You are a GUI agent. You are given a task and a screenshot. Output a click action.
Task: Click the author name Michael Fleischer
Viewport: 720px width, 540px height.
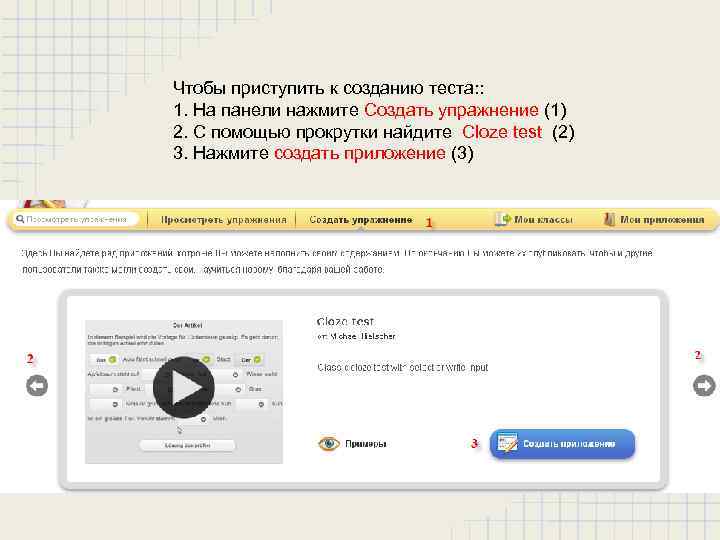coord(363,337)
